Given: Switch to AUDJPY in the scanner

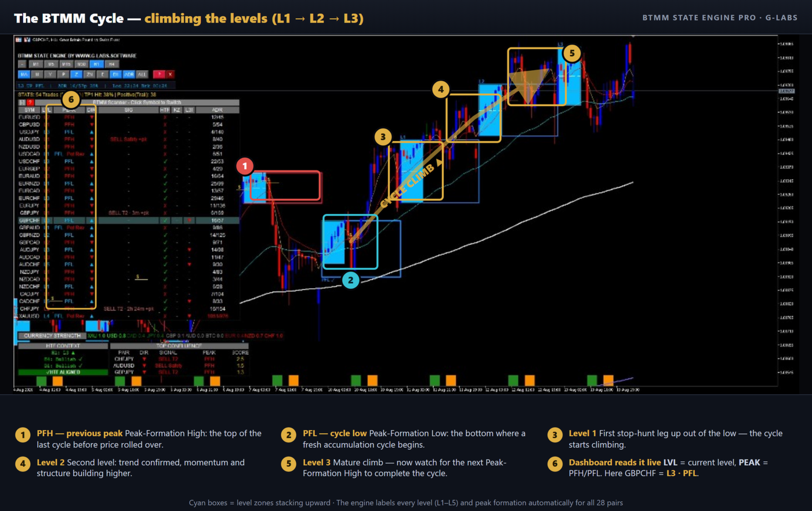Looking at the screenshot, I should 29,250.
